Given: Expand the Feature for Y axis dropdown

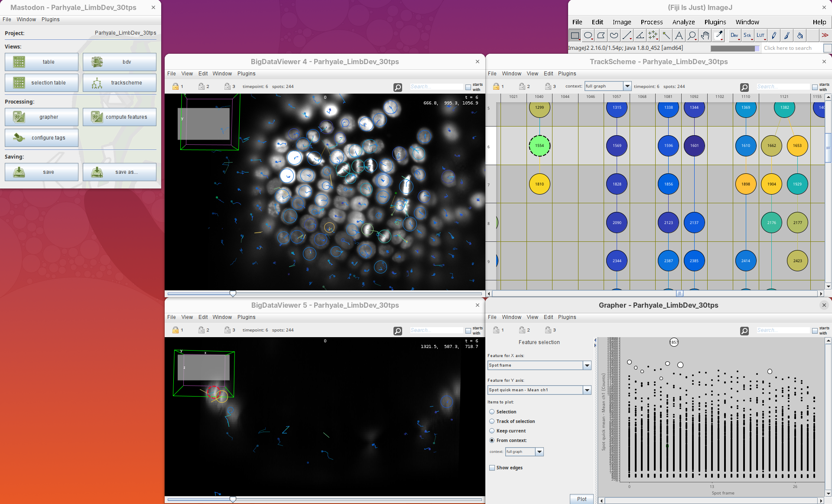Looking at the screenshot, I should click(x=587, y=390).
